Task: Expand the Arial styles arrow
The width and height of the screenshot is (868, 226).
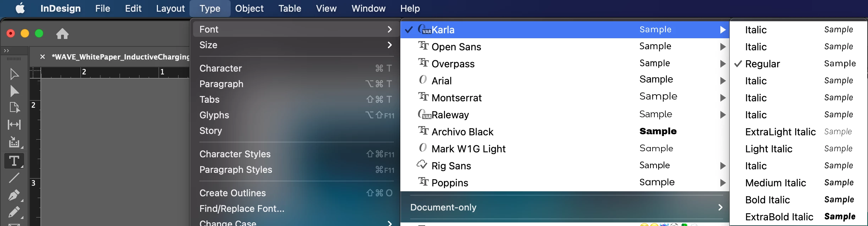Action: pyautogui.click(x=723, y=81)
